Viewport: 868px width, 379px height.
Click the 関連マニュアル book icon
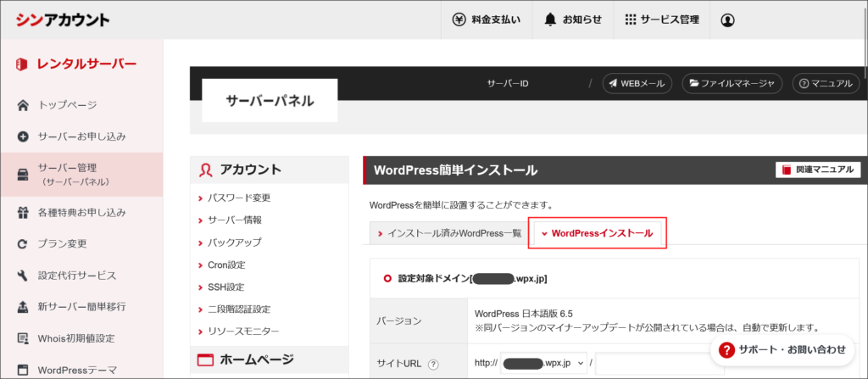pos(787,170)
